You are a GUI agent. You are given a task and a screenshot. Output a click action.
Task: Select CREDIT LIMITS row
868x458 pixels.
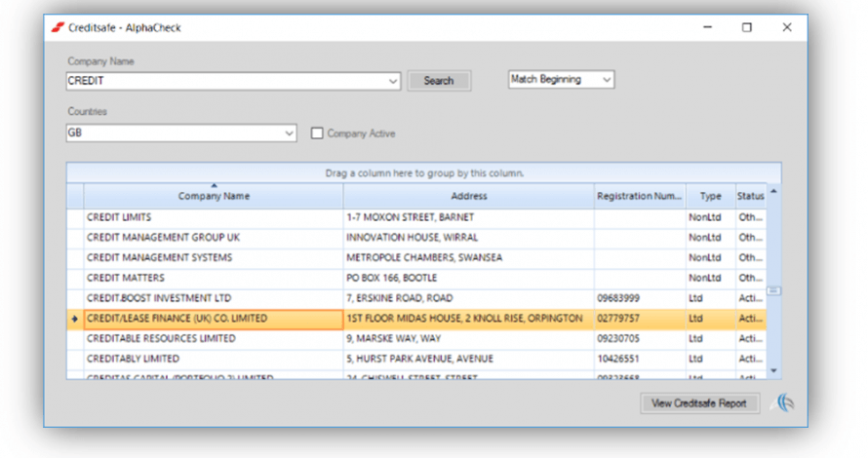pos(416,217)
